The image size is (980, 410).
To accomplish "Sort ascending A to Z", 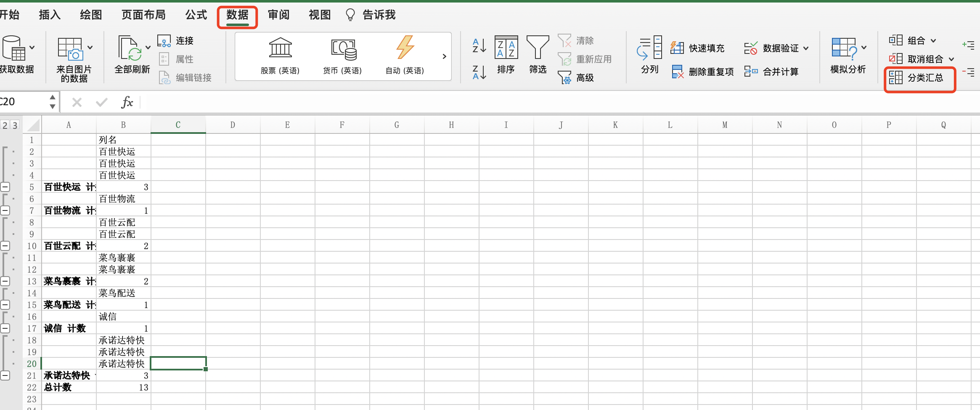I will pyautogui.click(x=479, y=45).
